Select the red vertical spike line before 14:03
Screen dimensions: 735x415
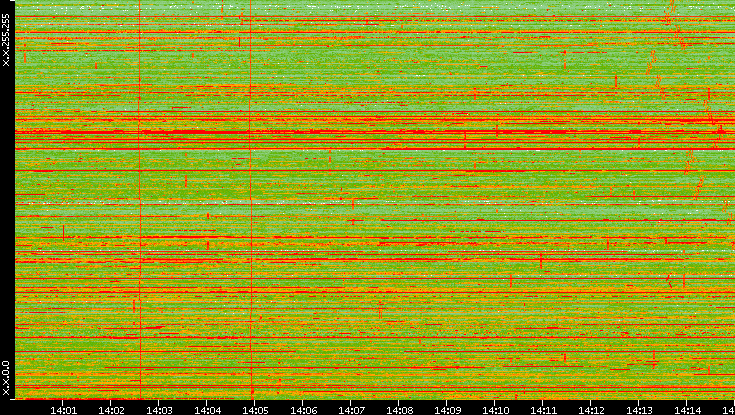pos(140,199)
